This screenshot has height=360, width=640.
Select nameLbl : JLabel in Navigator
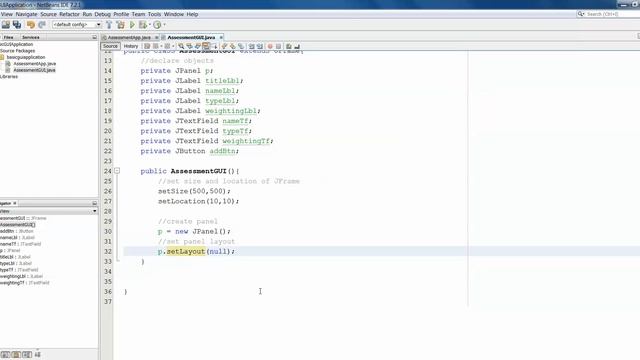click(x=17, y=238)
